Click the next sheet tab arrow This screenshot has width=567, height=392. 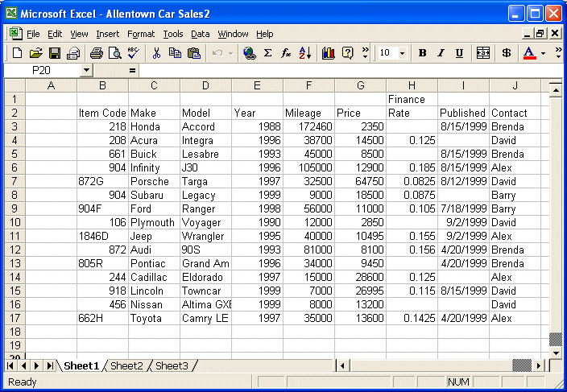pos(36,365)
